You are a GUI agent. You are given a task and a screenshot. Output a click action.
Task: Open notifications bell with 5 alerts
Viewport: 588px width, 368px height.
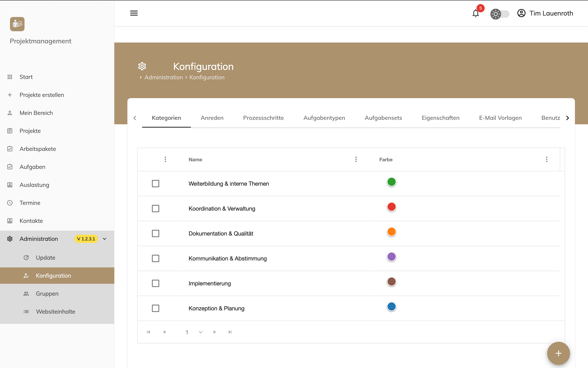click(x=476, y=13)
